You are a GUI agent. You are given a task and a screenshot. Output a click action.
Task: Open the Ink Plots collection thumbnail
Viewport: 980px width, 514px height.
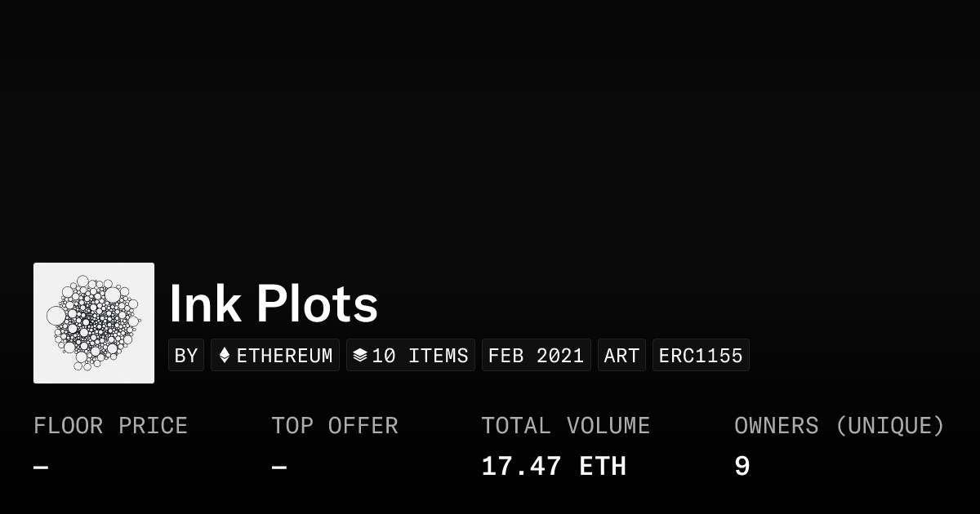(94, 323)
